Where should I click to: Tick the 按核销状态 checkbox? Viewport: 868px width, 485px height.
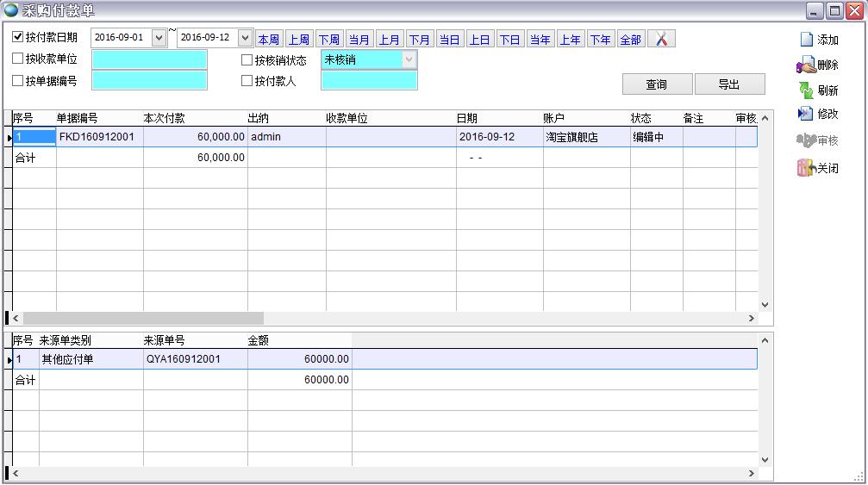click(247, 60)
